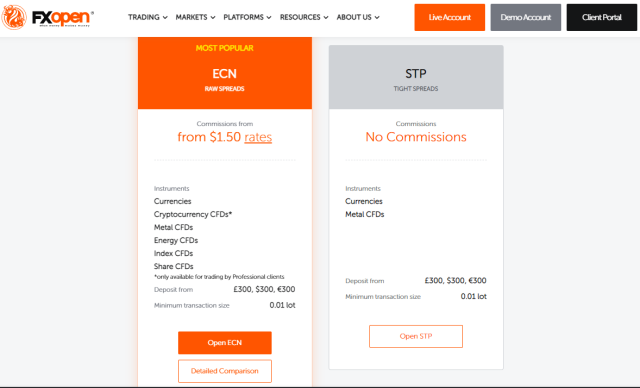This screenshot has width=640, height=388.
Task: Expand the ABOUT US menu chevron
Action: 377,18
